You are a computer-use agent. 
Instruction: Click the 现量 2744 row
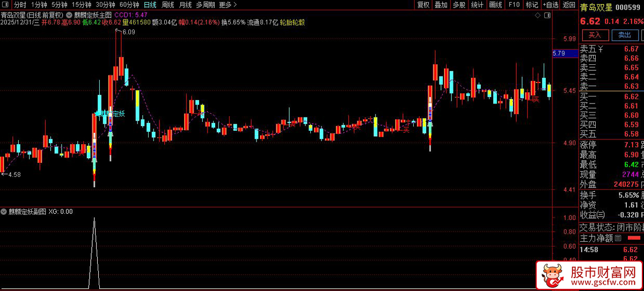(x=611, y=175)
